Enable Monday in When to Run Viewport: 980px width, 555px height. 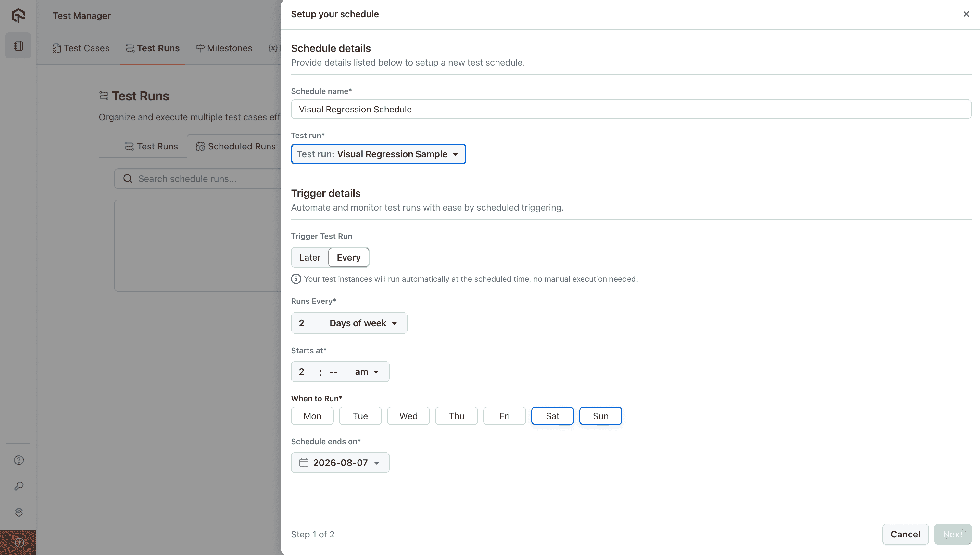click(x=312, y=416)
